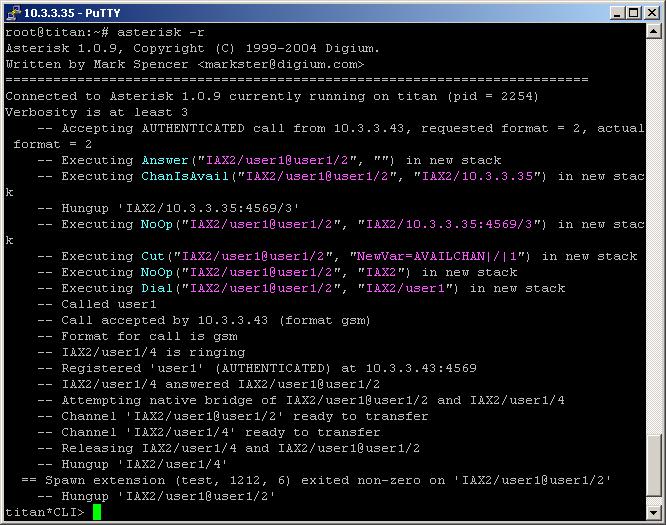Click the scrollbar down arrow

tap(654, 514)
